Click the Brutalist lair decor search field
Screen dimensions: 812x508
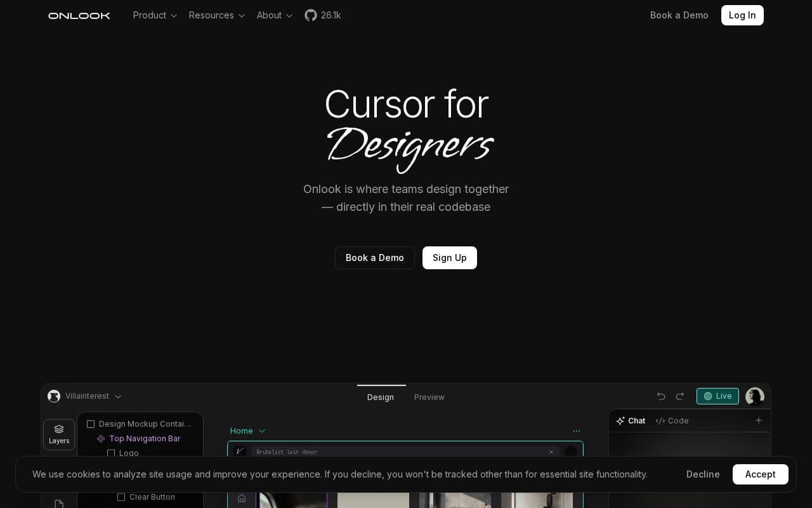405,452
